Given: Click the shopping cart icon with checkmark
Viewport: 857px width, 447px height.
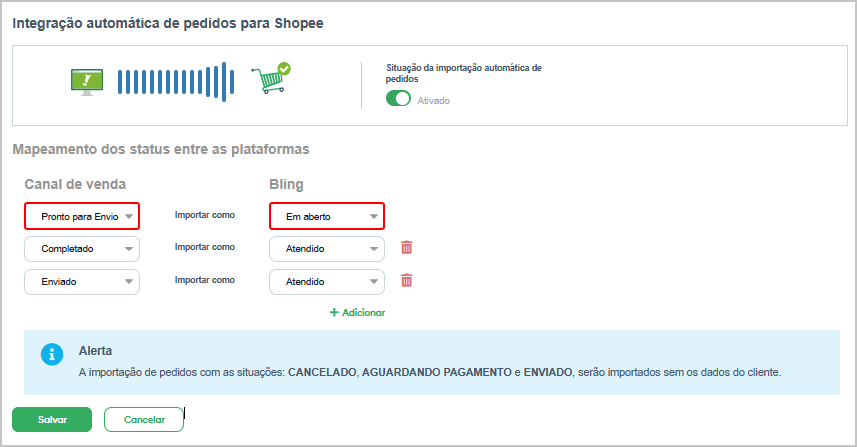Looking at the screenshot, I should click(271, 78).
